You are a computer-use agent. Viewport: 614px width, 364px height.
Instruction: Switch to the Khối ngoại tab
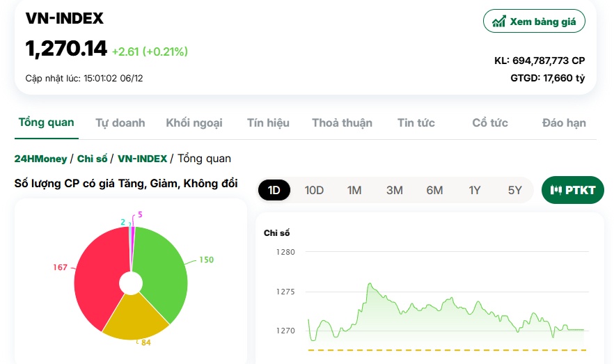pos(194,123)
